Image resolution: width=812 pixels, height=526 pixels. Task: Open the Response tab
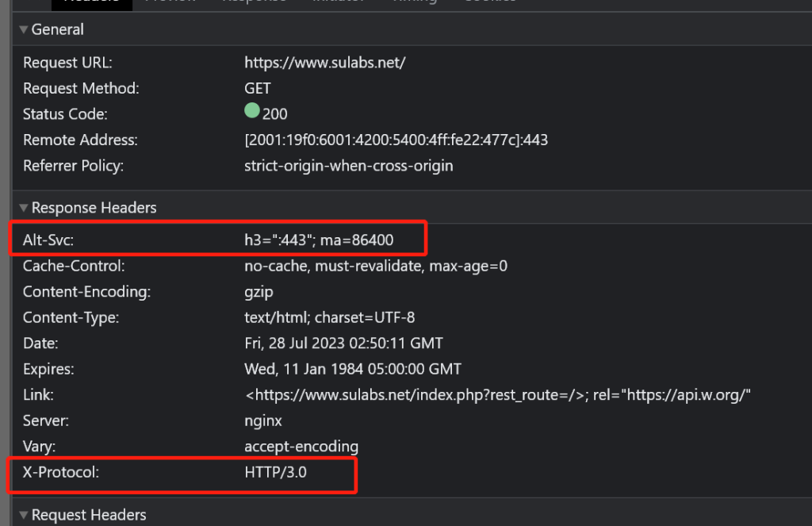(253, 2)
